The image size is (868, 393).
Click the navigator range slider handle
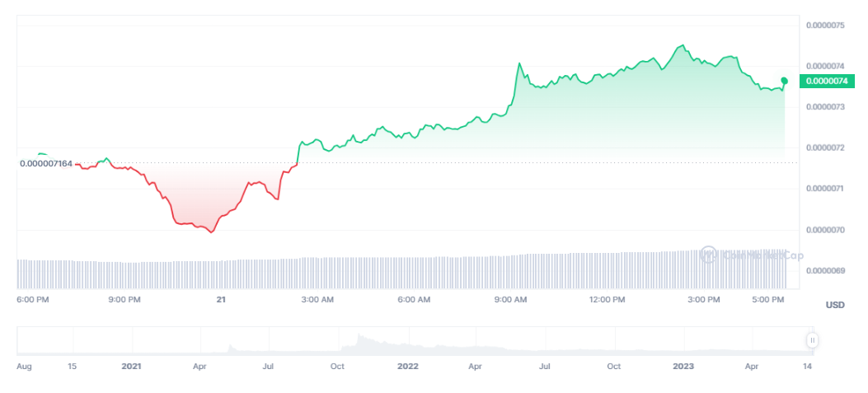[x=812, y=339]
